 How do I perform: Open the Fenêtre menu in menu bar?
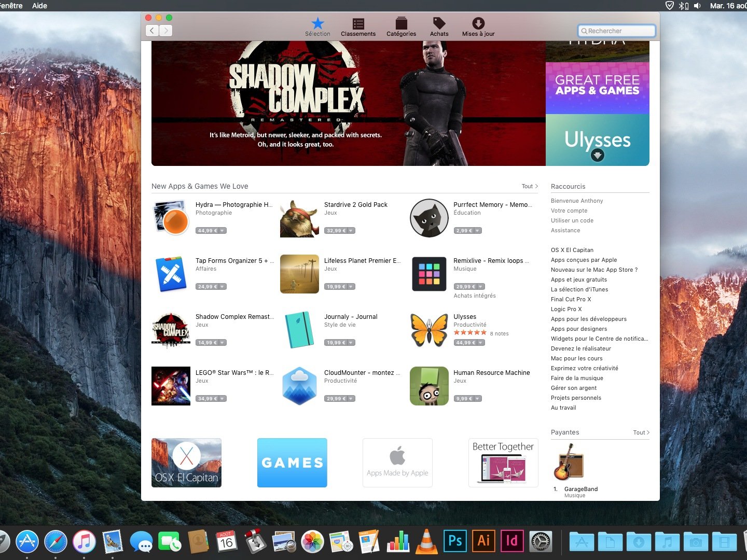click(11, 6)
